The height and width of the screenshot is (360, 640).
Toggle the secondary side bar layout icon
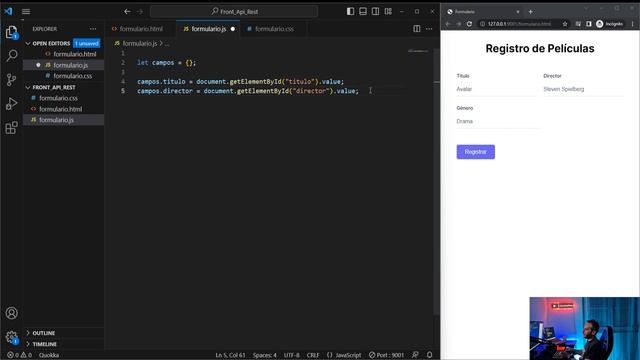tap(376, 11)
